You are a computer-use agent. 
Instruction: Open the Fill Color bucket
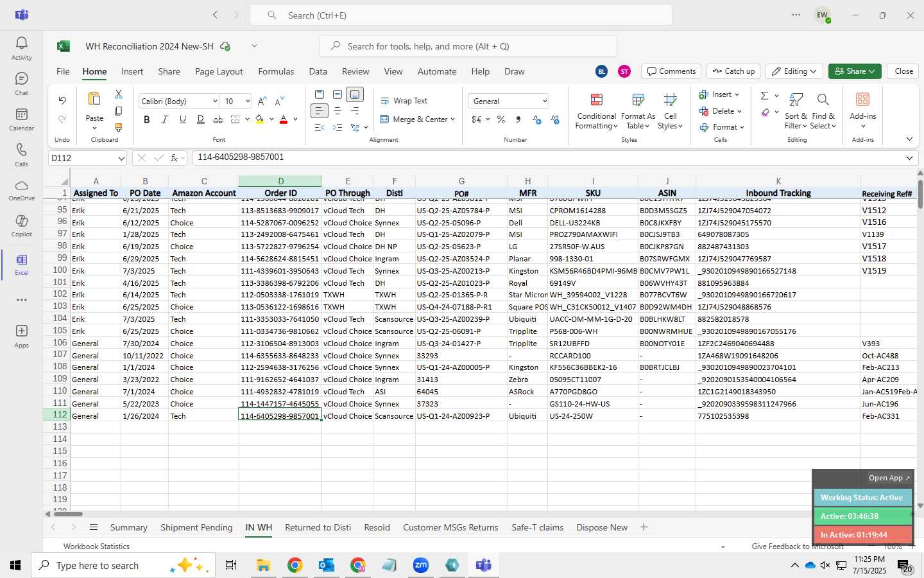(259, 119)
